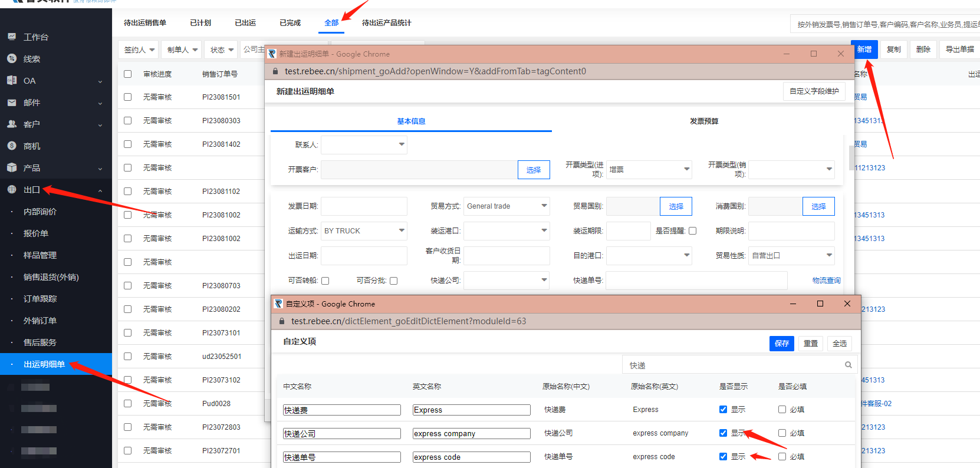980x468 pixels.
Task: Click 选择 next to 开票客户
Action: [534, 170]
